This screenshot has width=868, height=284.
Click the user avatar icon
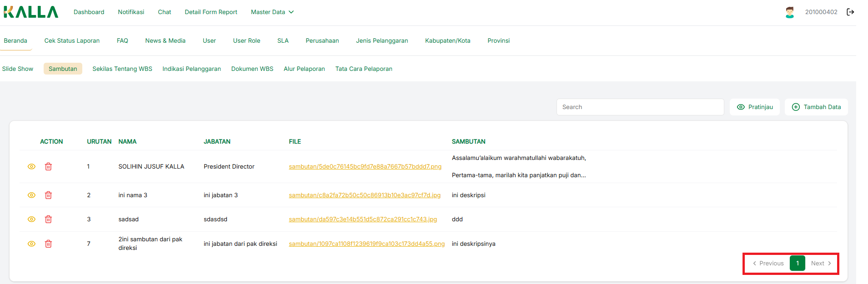(x=789, y=12)
